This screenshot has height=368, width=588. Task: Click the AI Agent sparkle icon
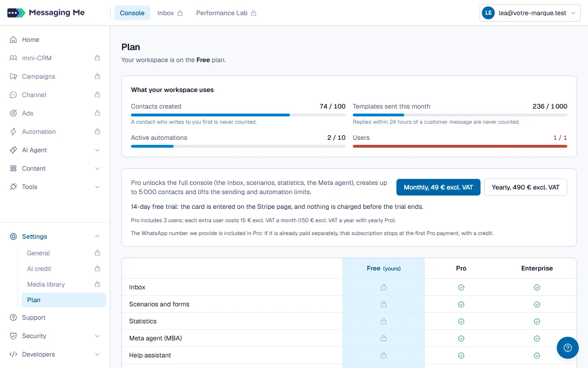click(13, 150)
